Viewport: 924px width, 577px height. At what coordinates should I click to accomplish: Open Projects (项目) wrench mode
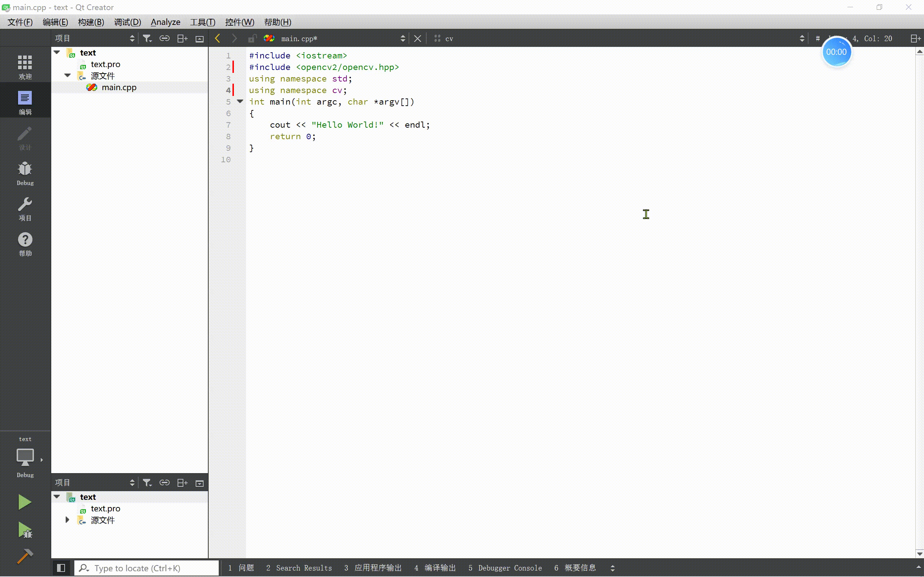click(25, 209)
